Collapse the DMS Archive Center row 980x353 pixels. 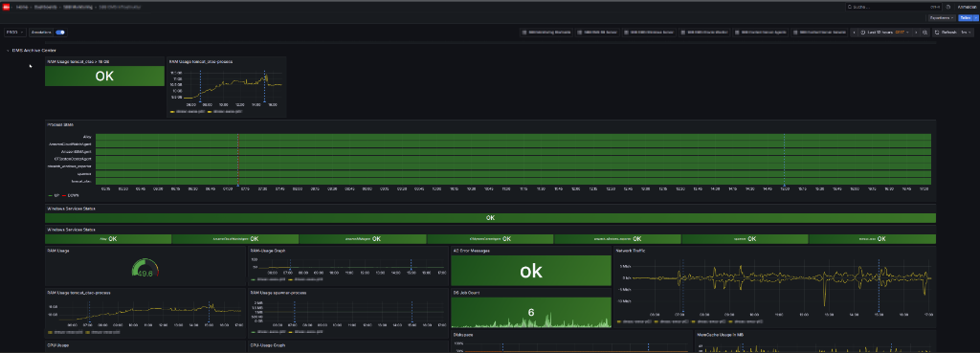pos(33,51)
